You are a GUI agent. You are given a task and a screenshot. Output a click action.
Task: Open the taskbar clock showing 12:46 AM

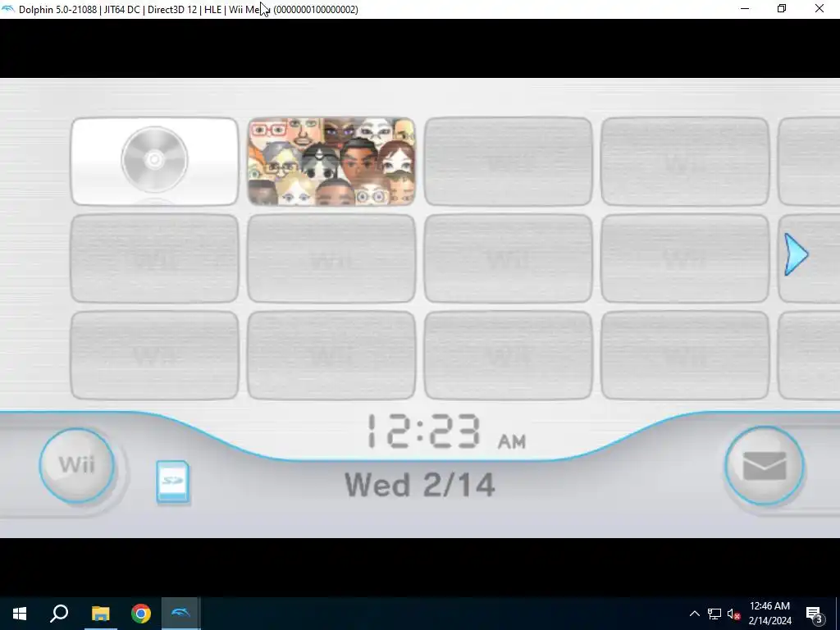click(769, 614)
